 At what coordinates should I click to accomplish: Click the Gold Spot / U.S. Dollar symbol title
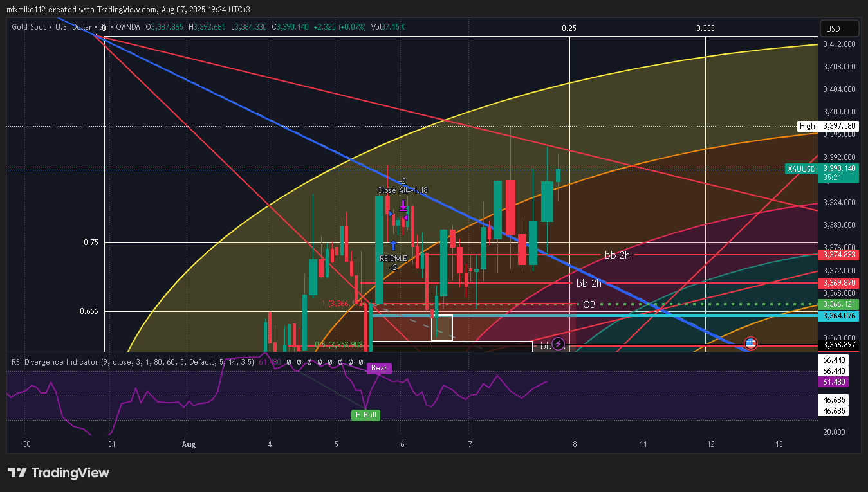53,27
